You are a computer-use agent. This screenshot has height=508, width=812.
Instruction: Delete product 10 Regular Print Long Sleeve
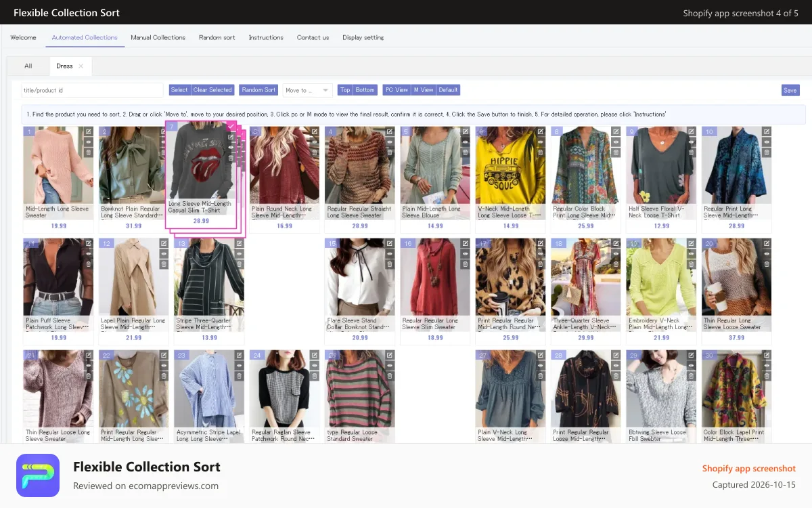[767, 153]
